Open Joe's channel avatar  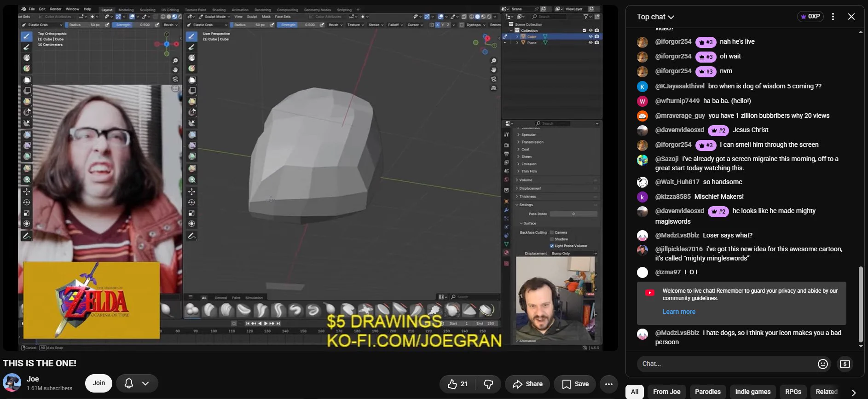tap(12, 383)
